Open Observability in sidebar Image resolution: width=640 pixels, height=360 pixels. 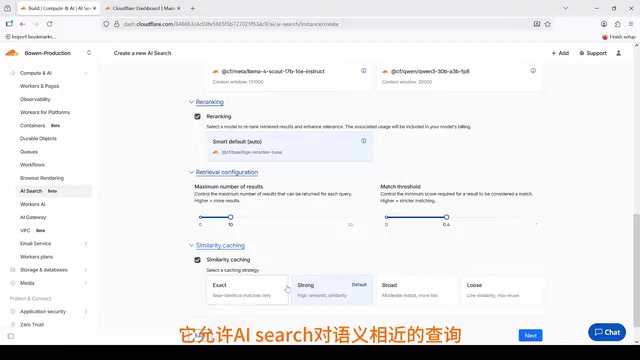(x=35, y=99)
